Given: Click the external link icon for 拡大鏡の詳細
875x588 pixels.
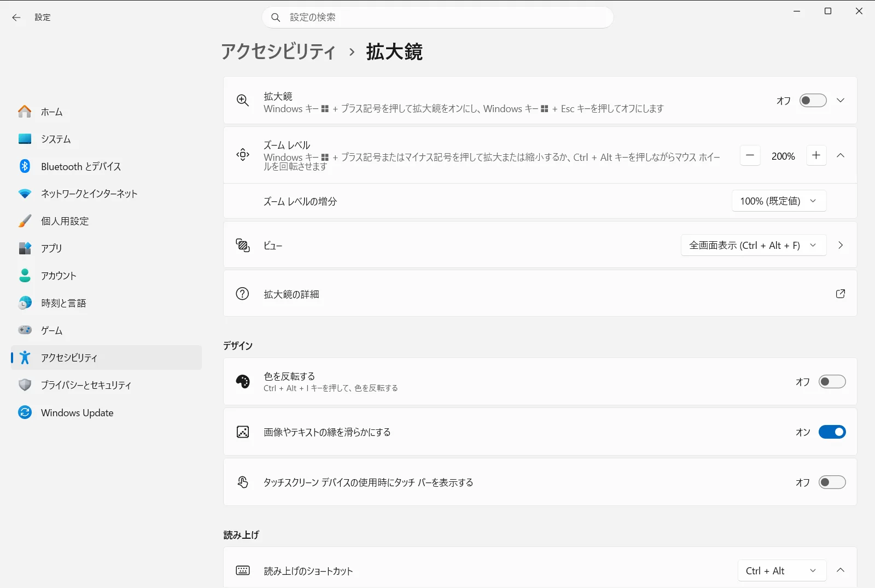Looking at the screenshot, I should 841,294.
